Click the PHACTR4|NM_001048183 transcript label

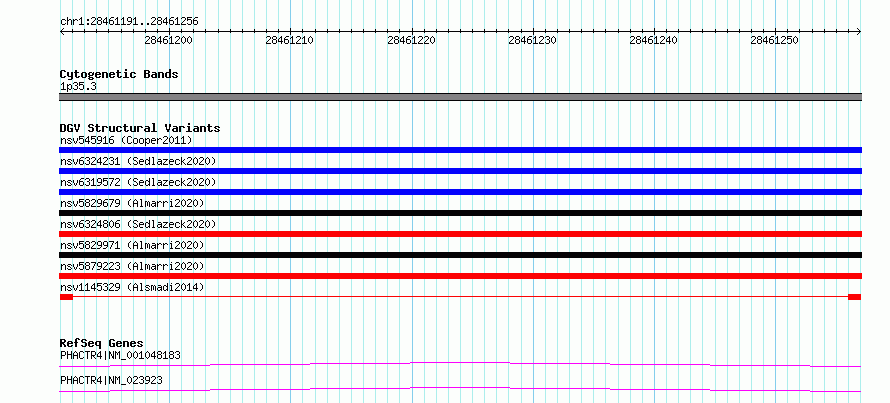[120, 356]
